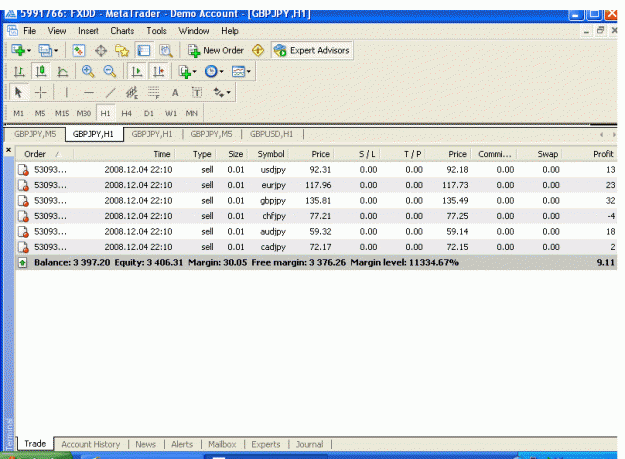Click the cadjpy order row icon

[24, 247]
